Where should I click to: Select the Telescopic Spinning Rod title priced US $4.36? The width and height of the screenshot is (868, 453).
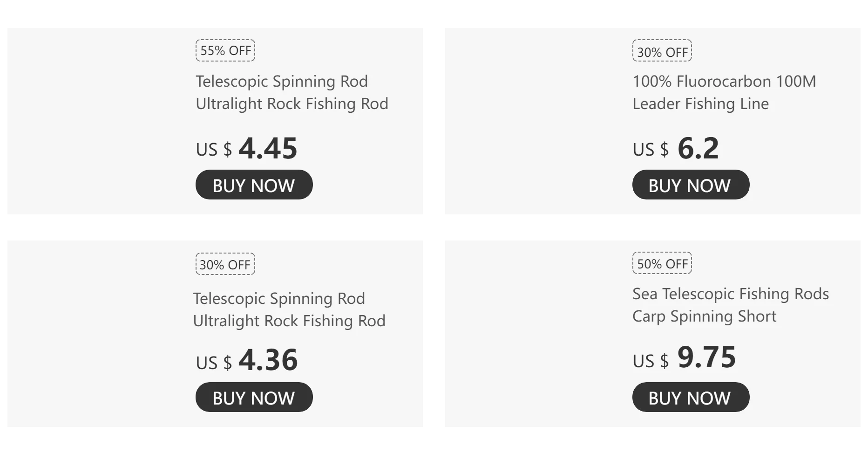[289, 309]
